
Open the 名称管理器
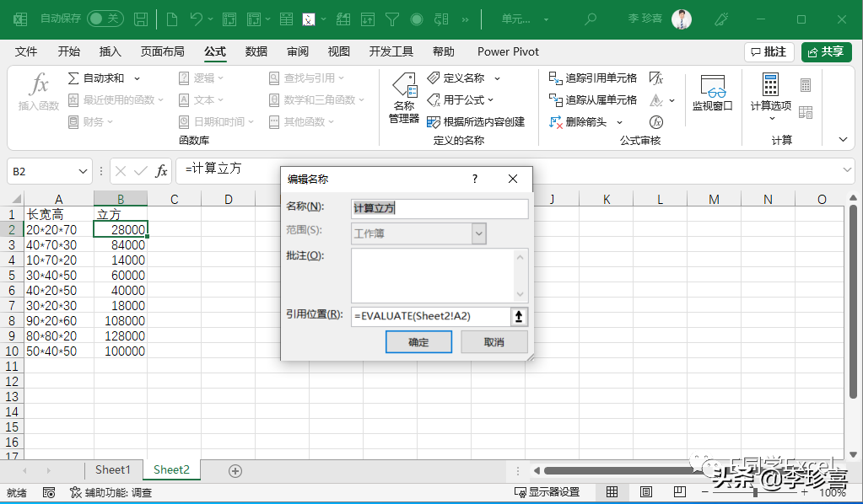click(404, 99)
